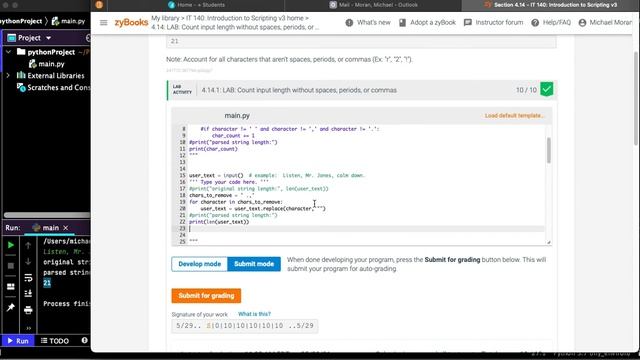The width and height of the screenshot is (640, 360).
Task: Switch to Develop mode
Action: (x=200, y=264)
